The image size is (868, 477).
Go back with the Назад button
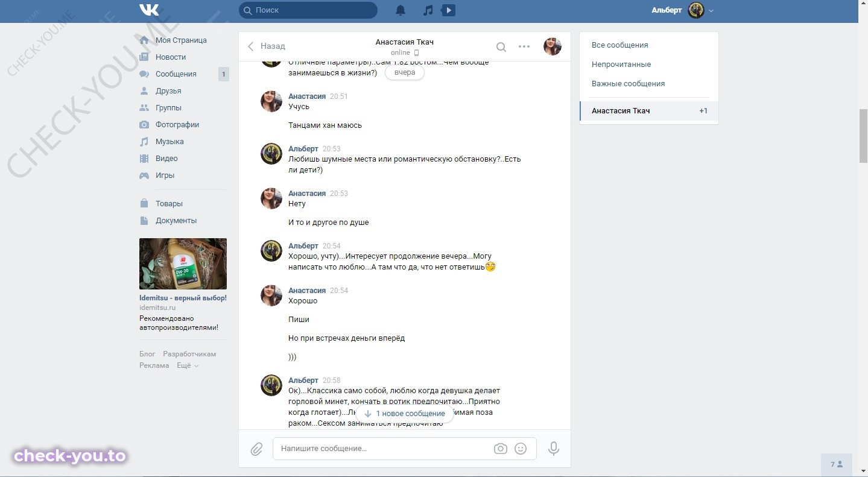pos(266,46)
